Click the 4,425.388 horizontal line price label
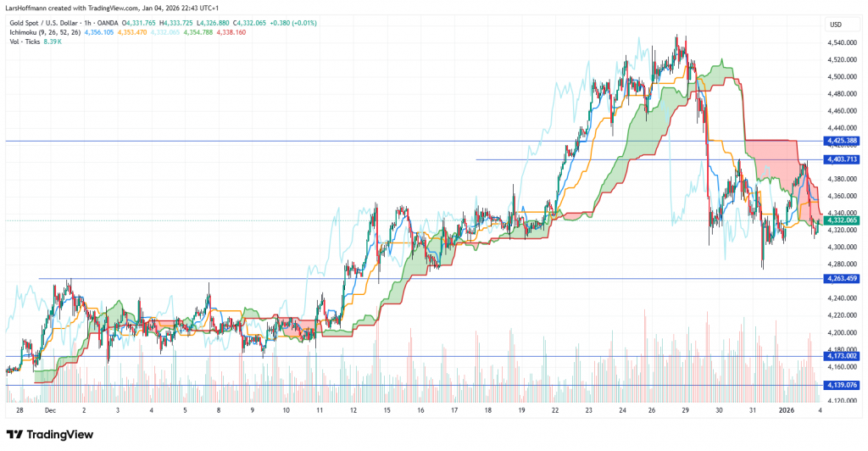The width and height of the screenshot is (868, 451). pos(841,141)
